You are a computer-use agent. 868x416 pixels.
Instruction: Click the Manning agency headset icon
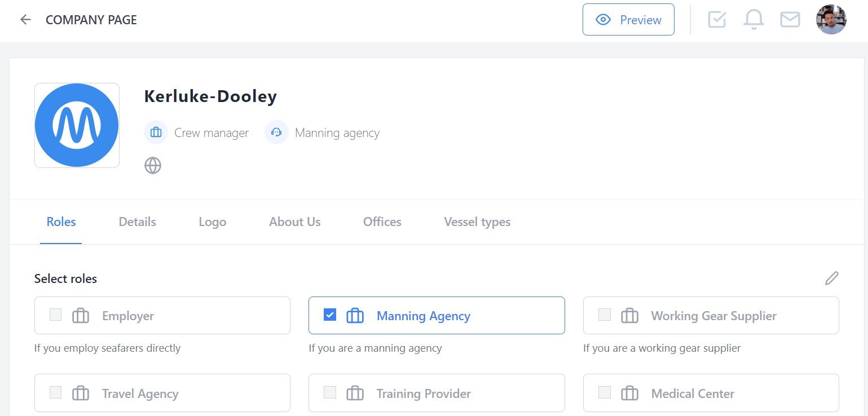pos(276,132)
